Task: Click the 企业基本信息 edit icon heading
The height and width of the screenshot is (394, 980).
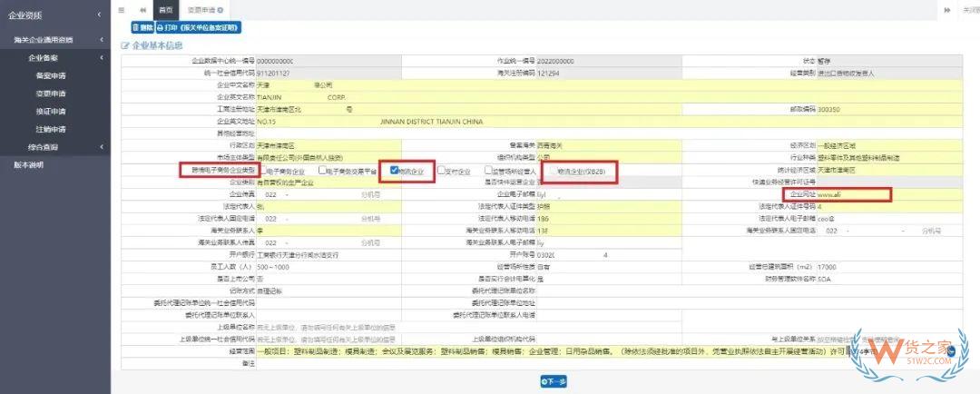Action: point(152,45)
